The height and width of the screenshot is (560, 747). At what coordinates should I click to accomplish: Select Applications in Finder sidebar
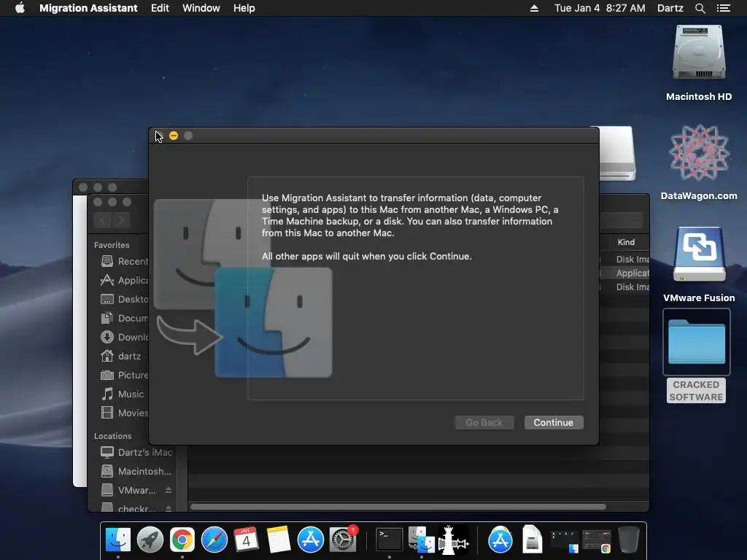pos(124,280)
